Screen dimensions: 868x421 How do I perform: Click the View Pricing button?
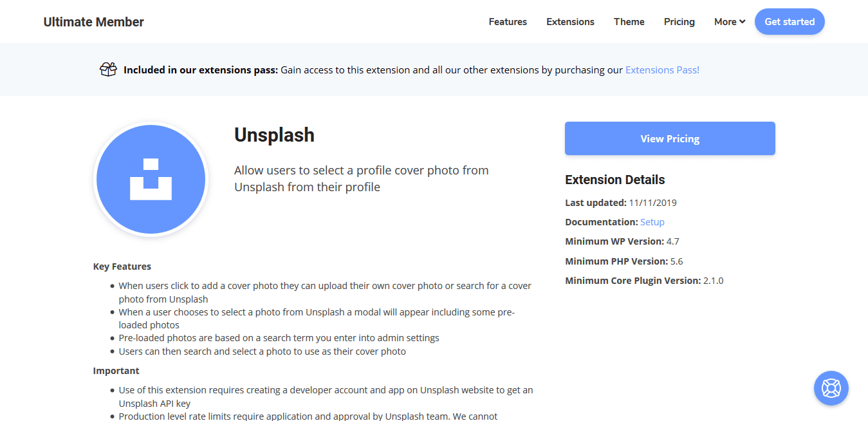click(x=670, y=138)
